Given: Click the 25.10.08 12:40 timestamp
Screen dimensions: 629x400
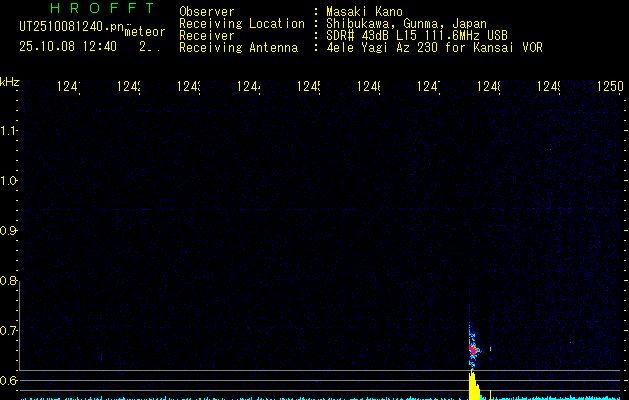Looking at the screenshot, I should point(68,46).
